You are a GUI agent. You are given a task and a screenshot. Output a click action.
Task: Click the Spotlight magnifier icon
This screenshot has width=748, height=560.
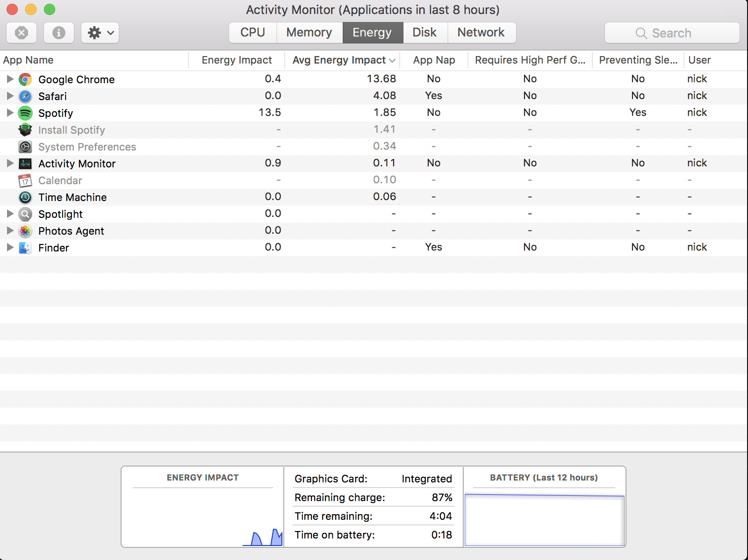tap(25, 214)
